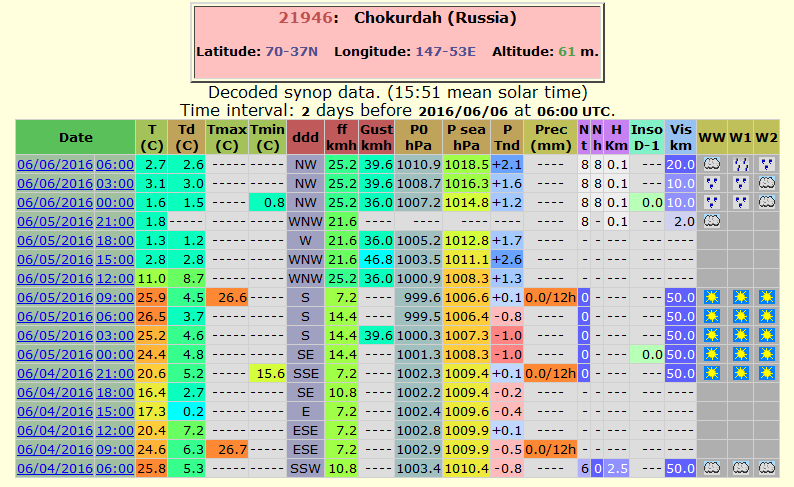Click the station number 21946 in header
This screenshot has height=487, width=794.
coord(305,18)
